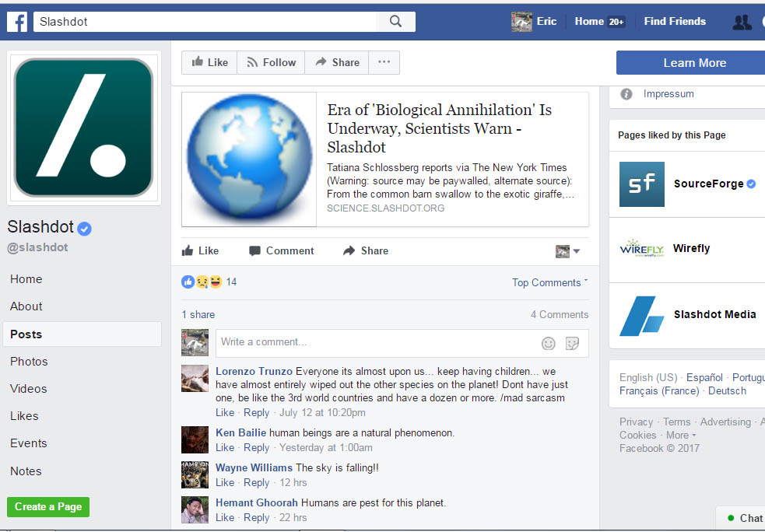The width and height of the screenshot is (765, 532).
Task: Open the friend requests icon
Action: tap(742, 22)
